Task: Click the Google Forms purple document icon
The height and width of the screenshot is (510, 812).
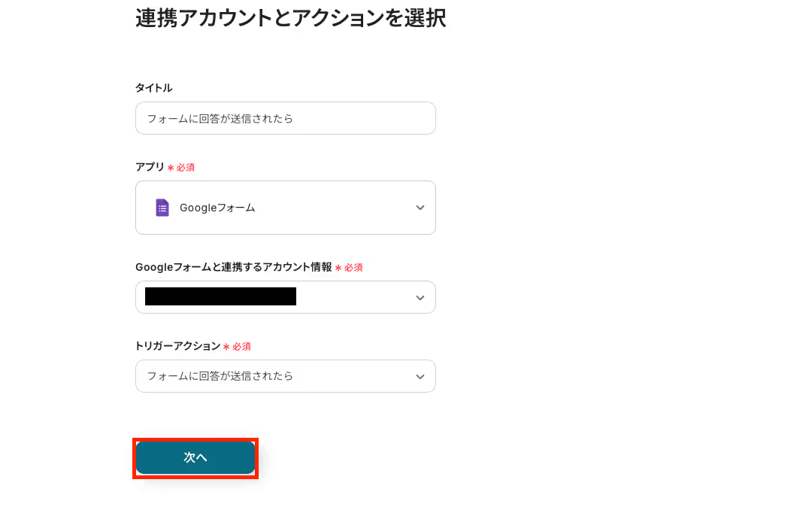Action: coord(162,208)
